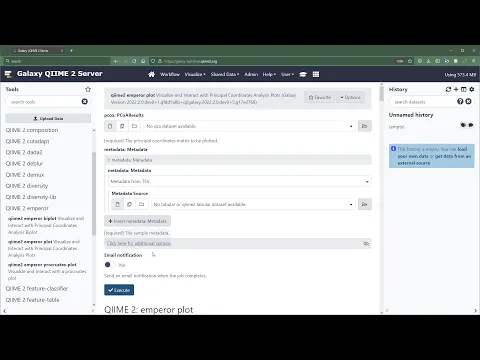Click the eye-slash icon on additional options bar
The width and height of the screenshot is (480, 360).
pos(366,244)
